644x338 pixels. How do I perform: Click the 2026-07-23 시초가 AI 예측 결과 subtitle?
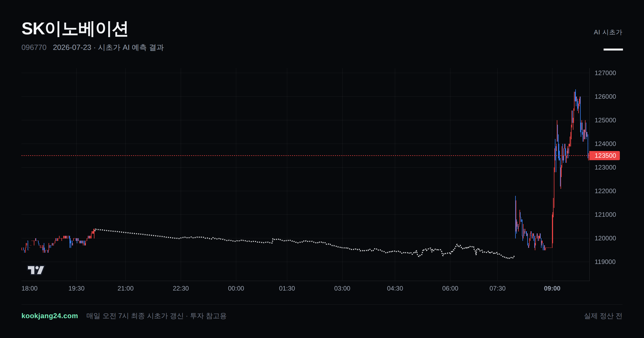[108, 47]
